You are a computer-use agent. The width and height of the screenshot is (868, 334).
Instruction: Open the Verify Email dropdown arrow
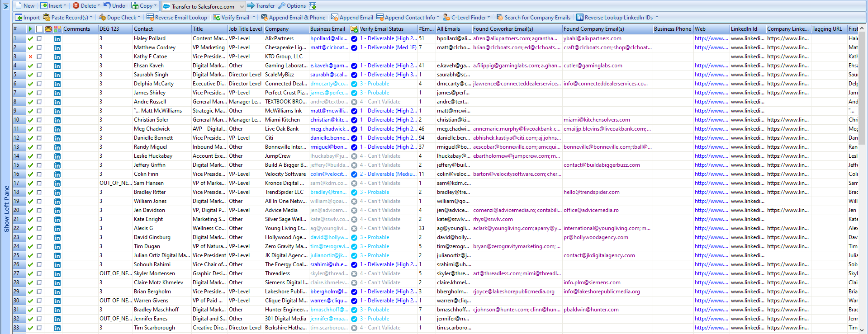coord(254,18)
